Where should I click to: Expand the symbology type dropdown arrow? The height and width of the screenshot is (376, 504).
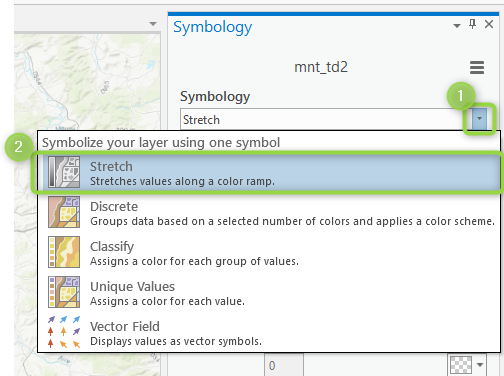pyautogui.click(x=479, y=119)
